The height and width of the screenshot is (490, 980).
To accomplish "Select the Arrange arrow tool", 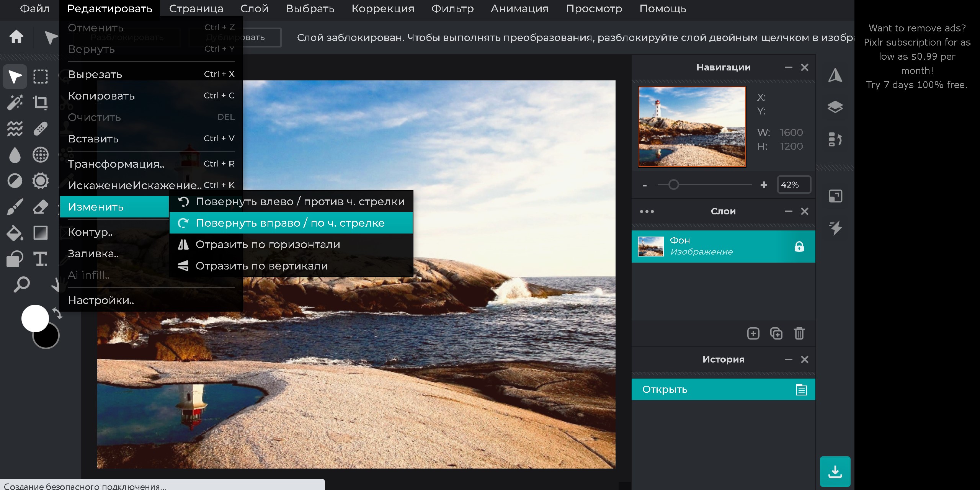I will point(15,77).
